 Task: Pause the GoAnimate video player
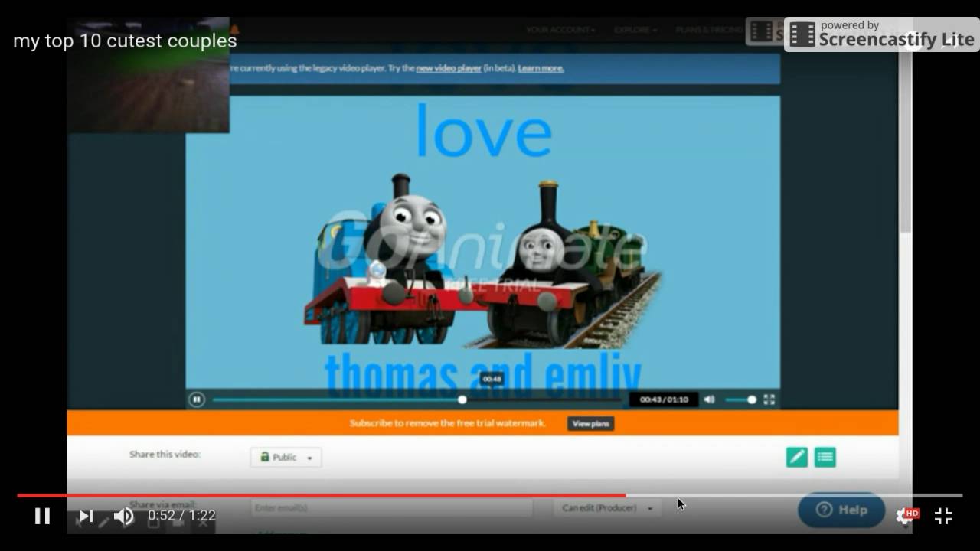(x=197, y=399)
